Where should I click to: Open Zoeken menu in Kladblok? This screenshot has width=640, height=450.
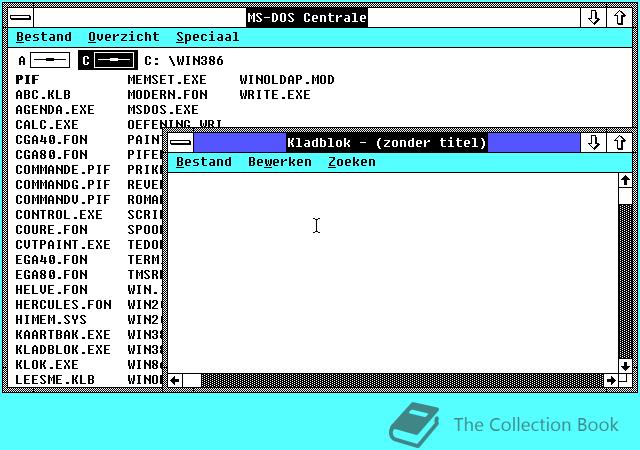pos(351,162)
